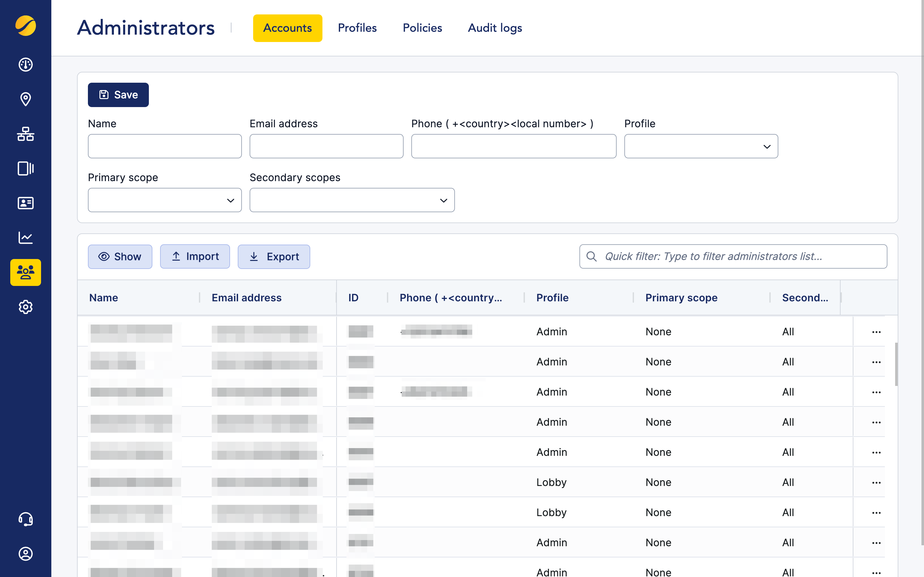Open the contact card icon in sidebar

pos(25,203)
